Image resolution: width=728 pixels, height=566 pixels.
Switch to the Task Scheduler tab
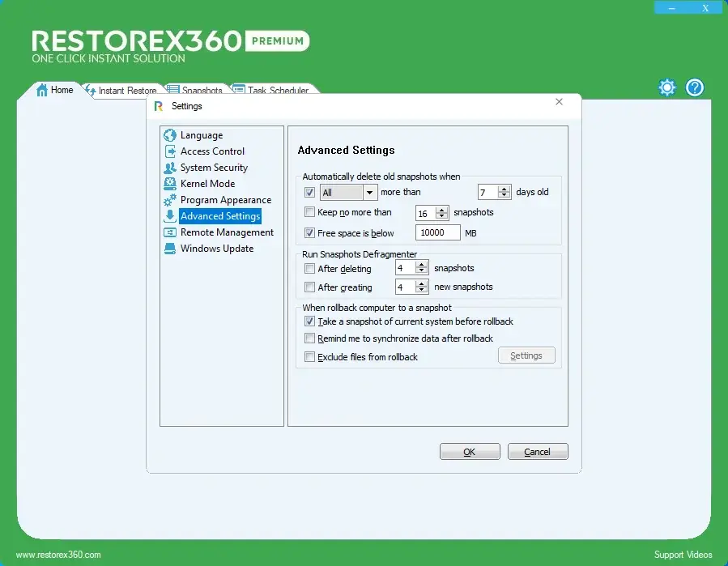point(276,91)
